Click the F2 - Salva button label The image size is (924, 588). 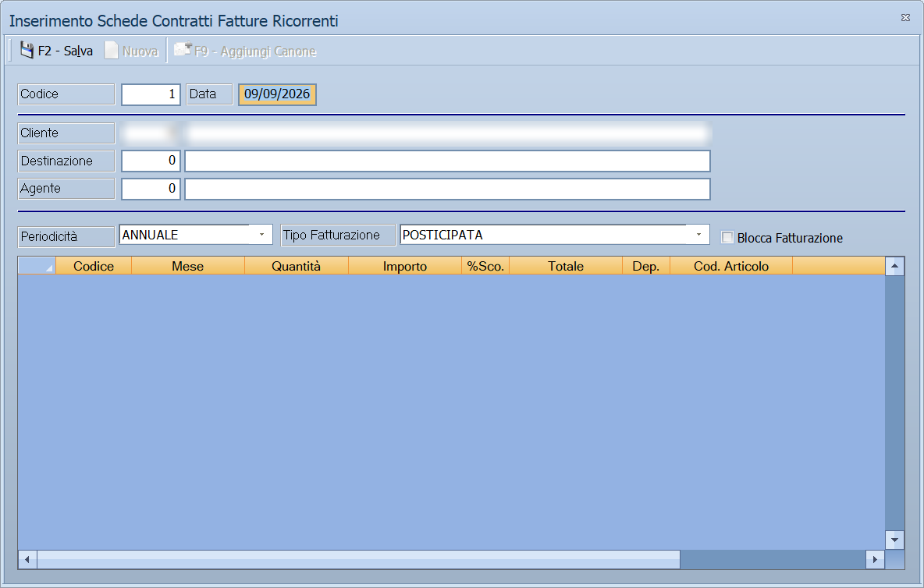pyautogui.click(x=66, y=51)
